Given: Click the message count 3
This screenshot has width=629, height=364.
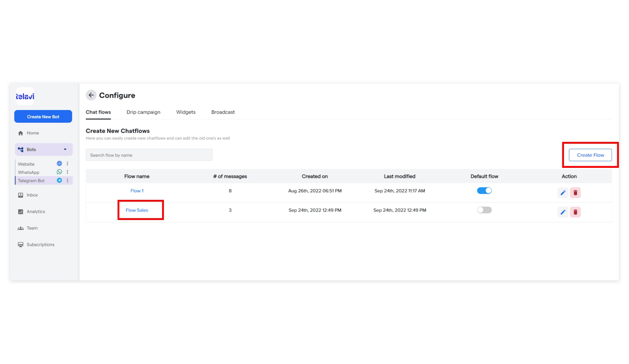Looking at the screenshot, I should click(x=230, y=210).
